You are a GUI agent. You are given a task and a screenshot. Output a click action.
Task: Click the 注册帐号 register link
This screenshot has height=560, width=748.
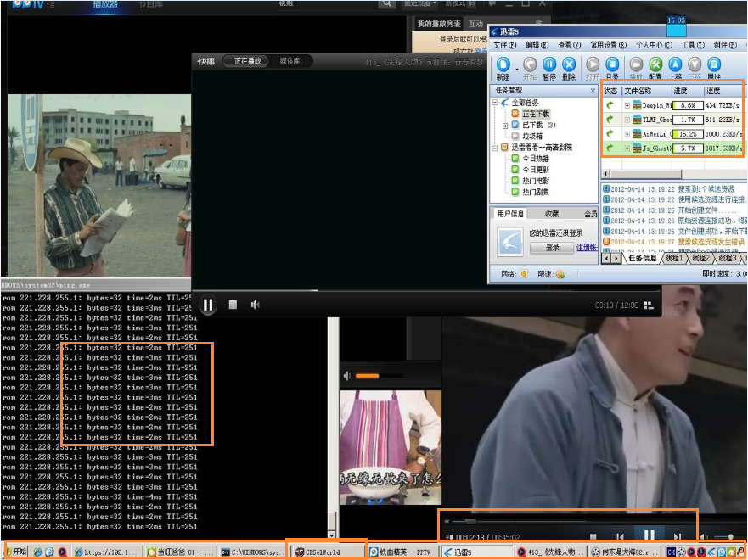coord(587,248)
